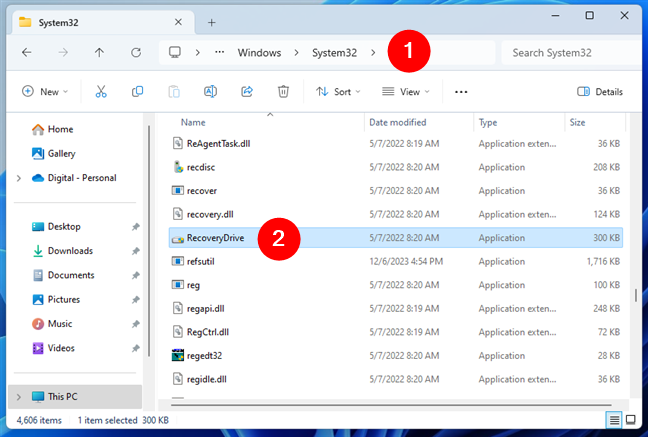
Task: Expand the This PC tree node
Action: (18, 397)
